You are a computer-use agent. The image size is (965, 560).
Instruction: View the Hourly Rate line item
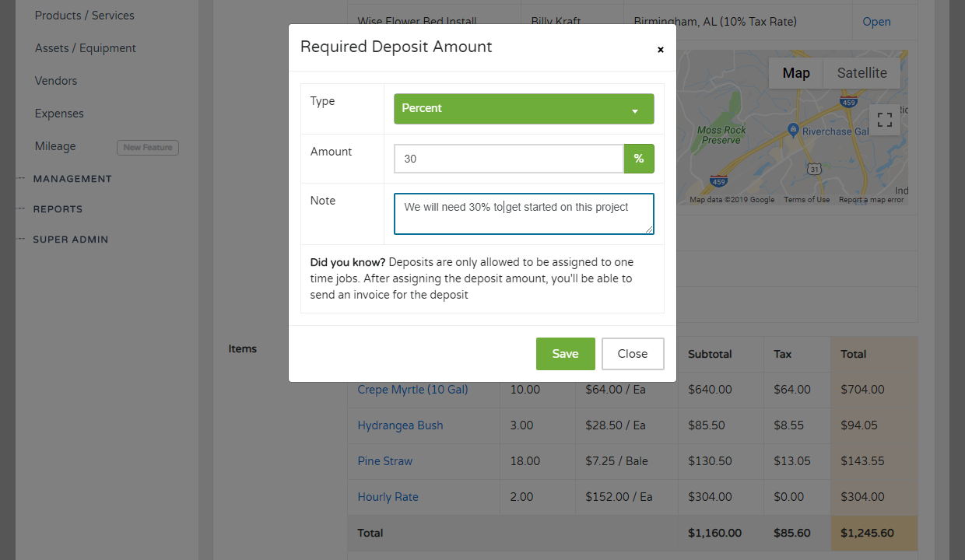tap(388, 496)
